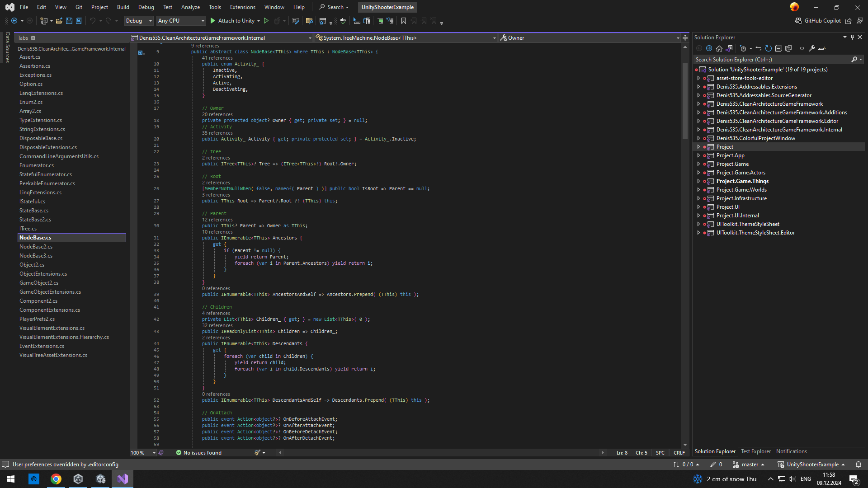Image resolution: width=868 pixels, height=488 pixels.
Task: Toggle bookmark on current line icon
Action: tap(403, 21)
